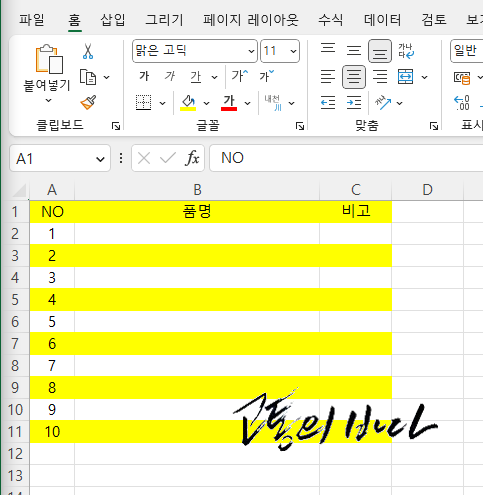
Task: Open the Paste options arrow under 붙여넣기
Action: pyautogui.click(x=48, y=100)
